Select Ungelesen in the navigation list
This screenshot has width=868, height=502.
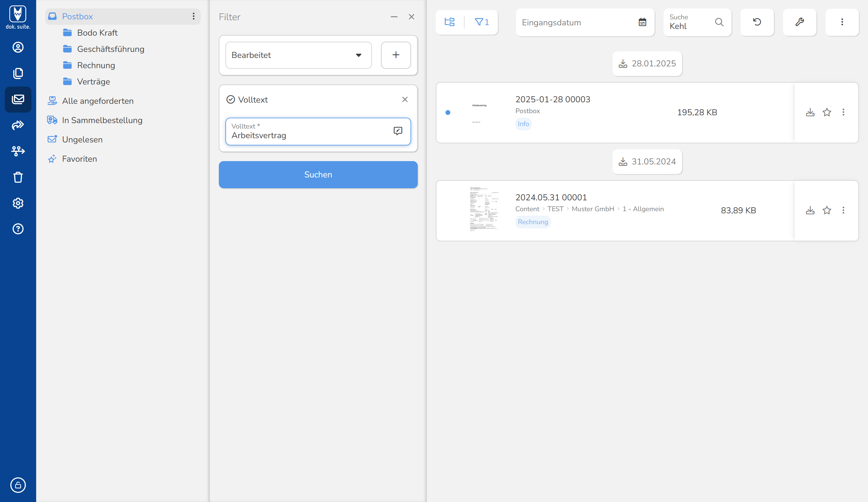click(x=82, y=140)
